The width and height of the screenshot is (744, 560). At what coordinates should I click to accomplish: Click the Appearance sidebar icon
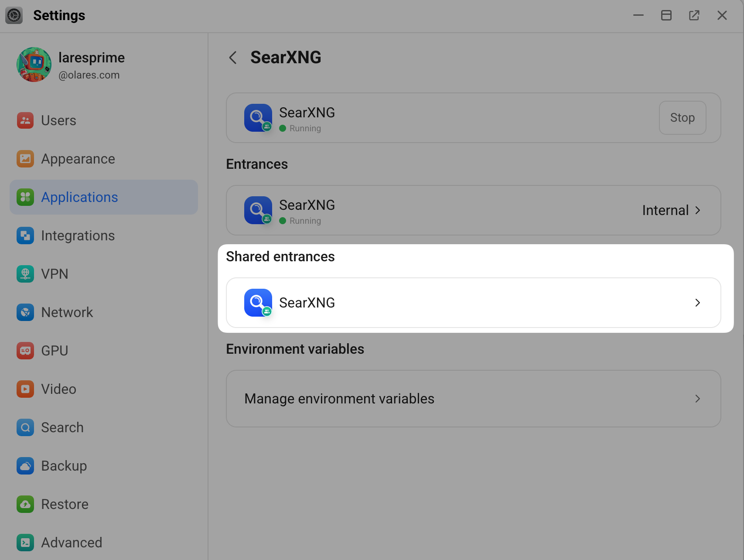(x=25, y=159)
